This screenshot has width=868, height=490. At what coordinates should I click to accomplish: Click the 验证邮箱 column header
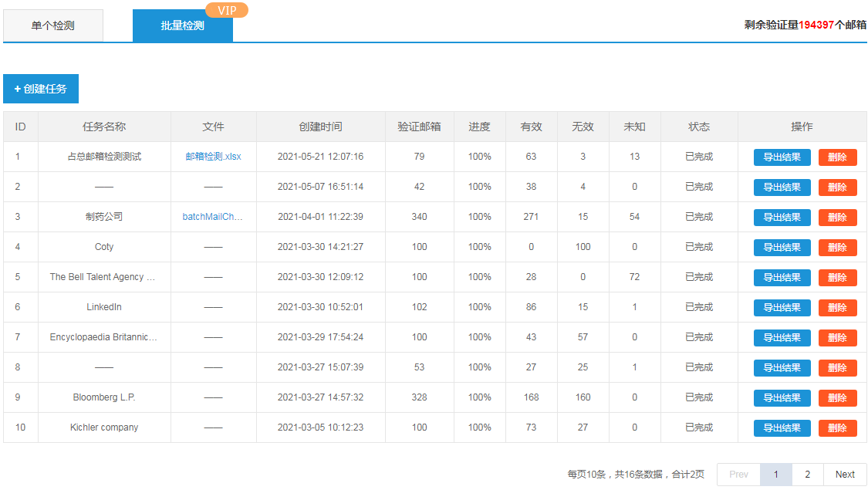click(419, 127)
